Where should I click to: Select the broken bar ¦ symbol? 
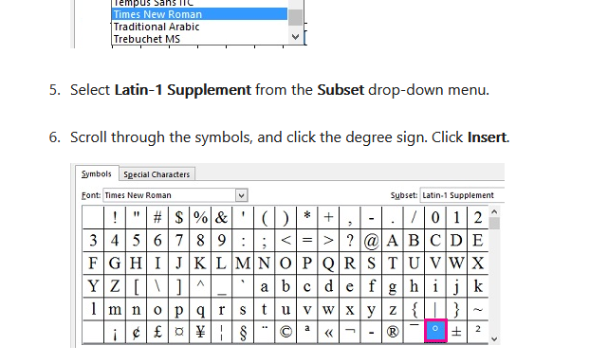[x=222, y=332]
